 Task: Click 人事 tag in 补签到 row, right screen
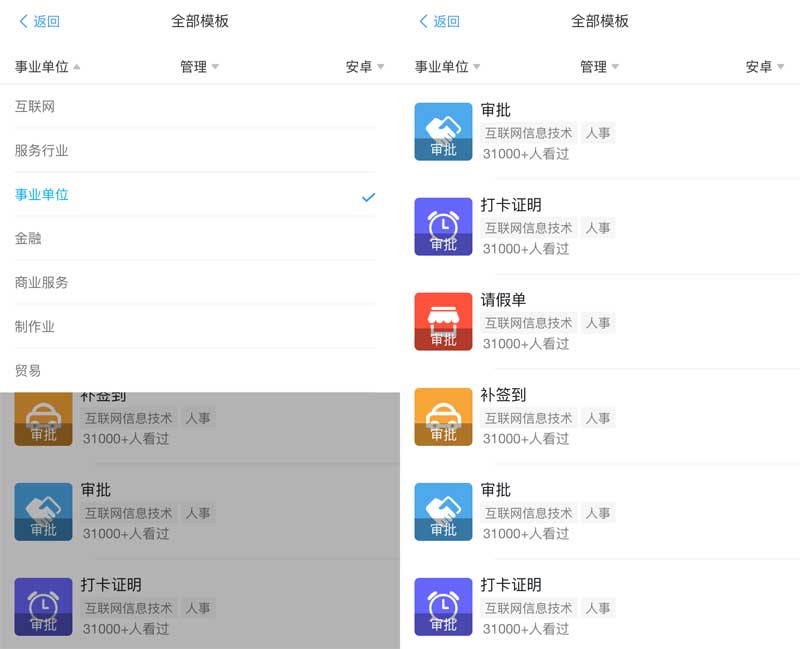click(x=598, y=418)
